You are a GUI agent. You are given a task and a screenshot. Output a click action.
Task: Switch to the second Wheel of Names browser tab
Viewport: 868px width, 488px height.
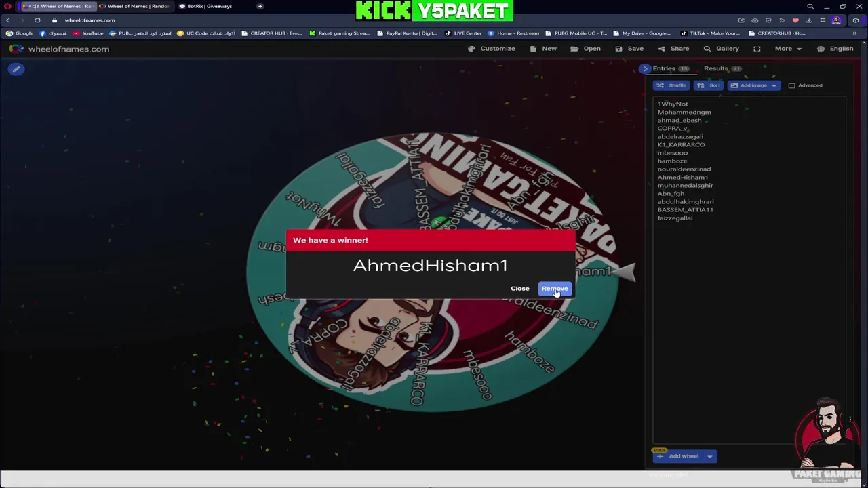point(136,6)
